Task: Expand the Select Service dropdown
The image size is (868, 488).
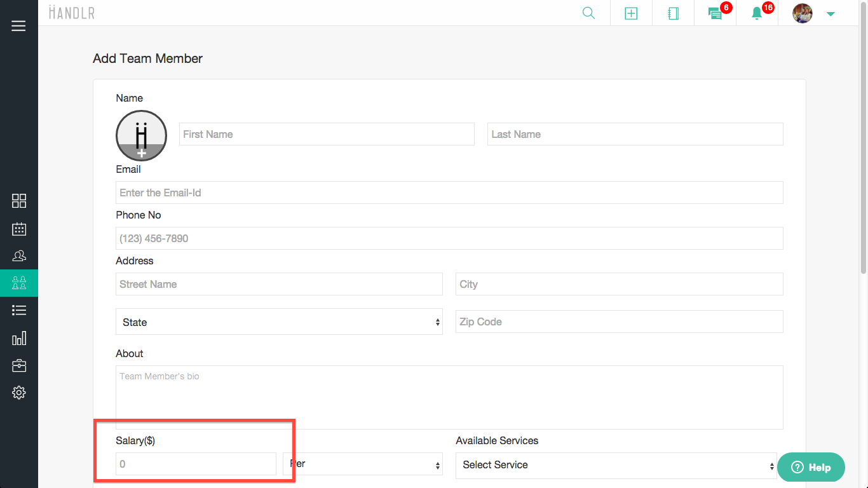Action: [x=616, y=465]
